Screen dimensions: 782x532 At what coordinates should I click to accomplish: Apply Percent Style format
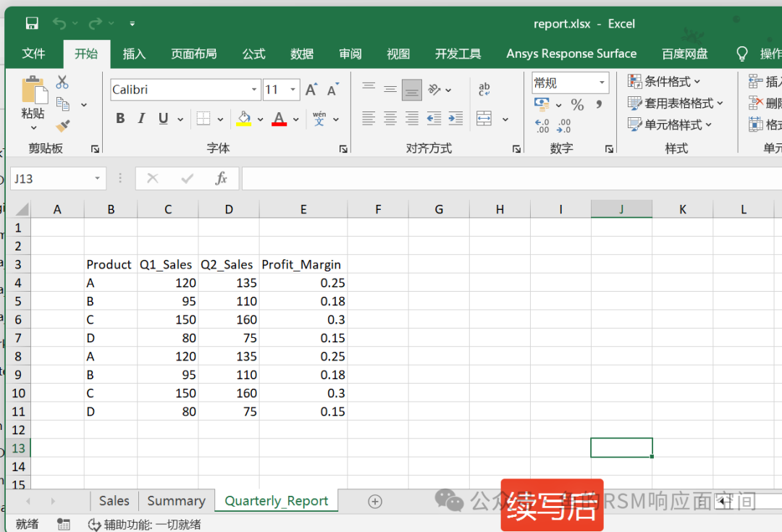(x=578, y=104)
